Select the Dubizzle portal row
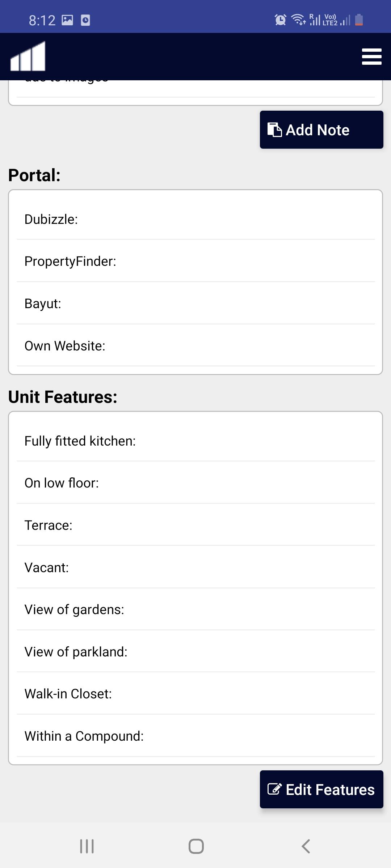Screen dimensions: 391x868 [195, 219]
